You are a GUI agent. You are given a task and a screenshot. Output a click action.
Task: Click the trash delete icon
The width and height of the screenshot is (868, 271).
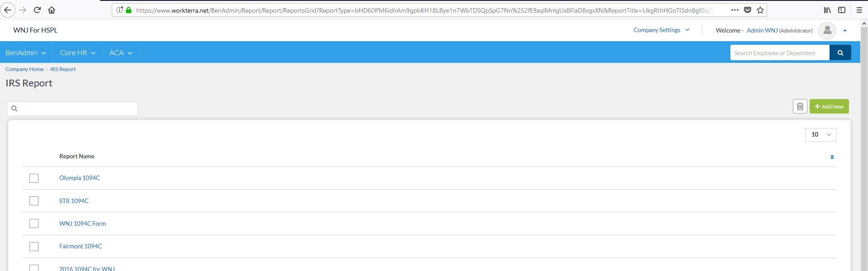(x=800, y=106)
